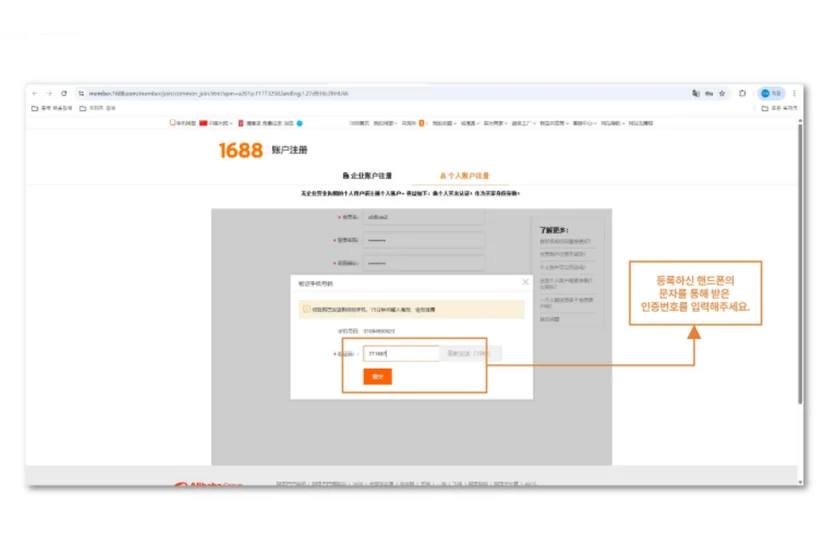Click the password key icon in address bar
828x552 pixels.
click(x=709, y=93)
